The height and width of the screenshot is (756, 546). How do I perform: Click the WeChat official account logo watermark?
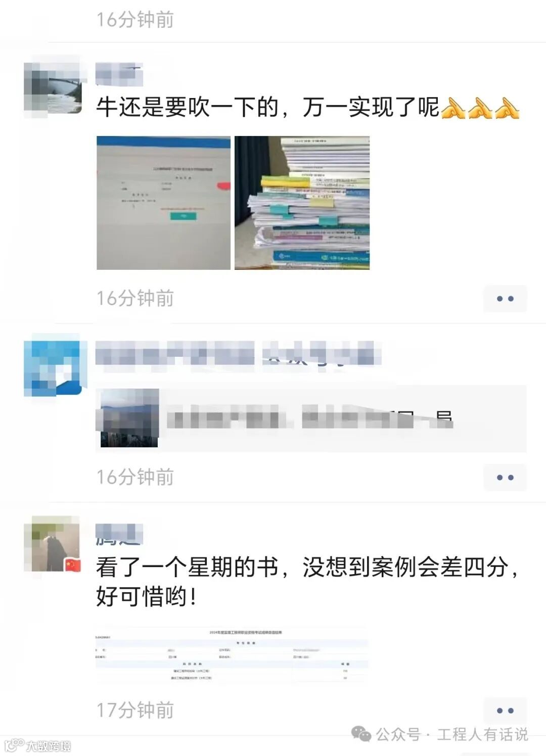coord(361,734)
